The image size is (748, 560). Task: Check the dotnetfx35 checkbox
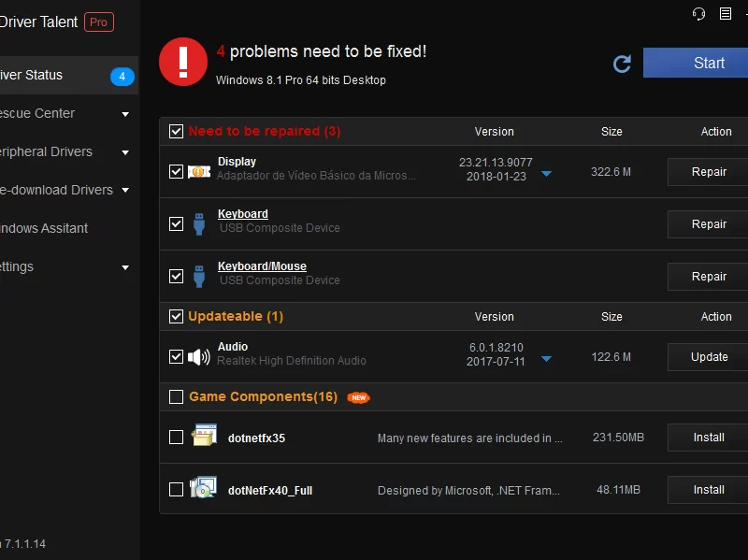[x=176, y=438]
